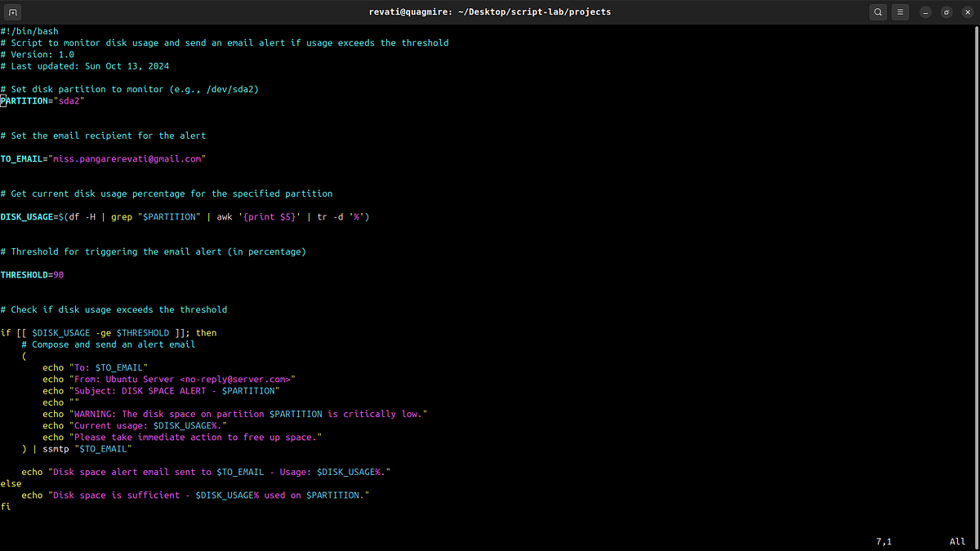The height and width of the screenshot is (551, 980).
Task: Click the All indicator in the status line
Action: [x=956, y=540]
